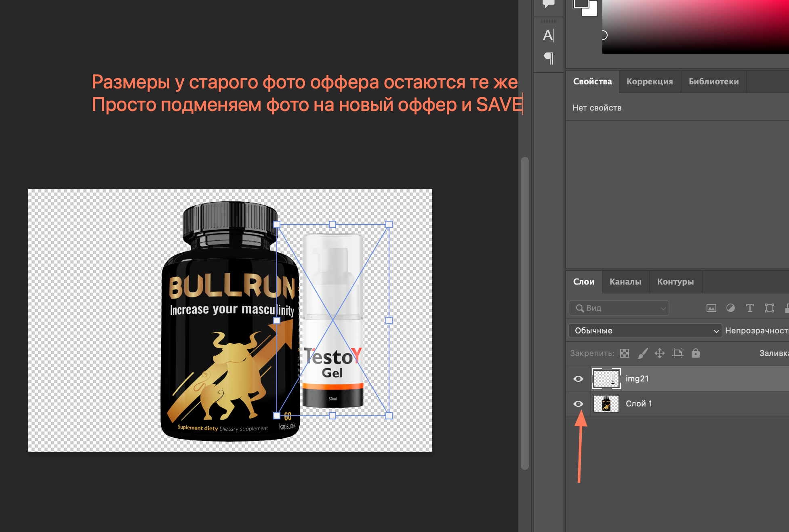Lock all padlock icon
The width and height of the screenshot is (789, 532).
[695, 353]
